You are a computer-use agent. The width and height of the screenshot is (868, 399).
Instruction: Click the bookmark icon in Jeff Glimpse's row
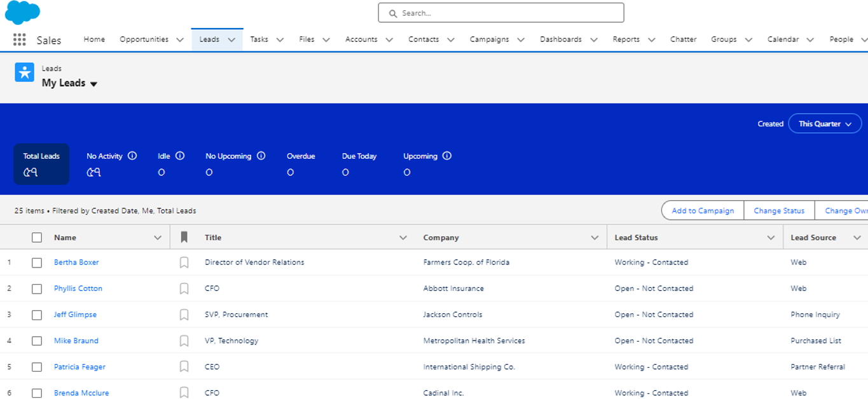pos(184,314)
